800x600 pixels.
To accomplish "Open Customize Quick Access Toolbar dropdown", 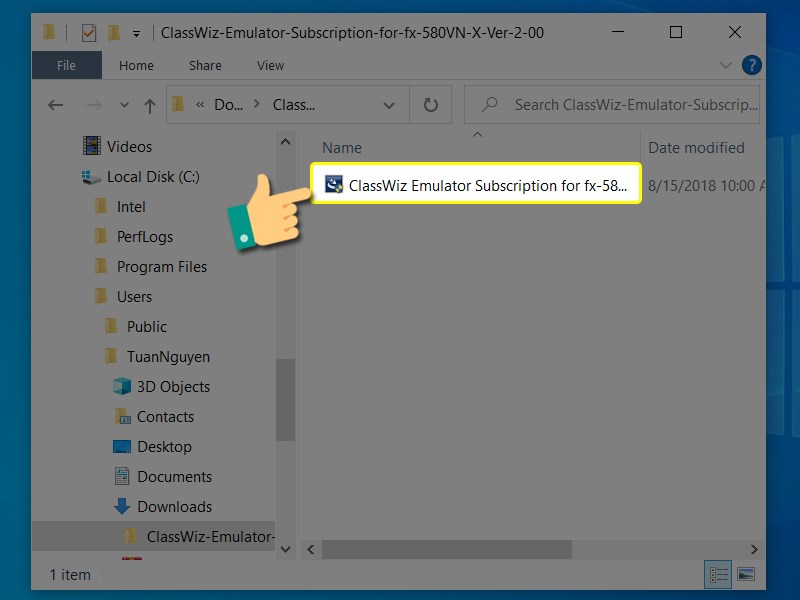I will click(136, 32).
